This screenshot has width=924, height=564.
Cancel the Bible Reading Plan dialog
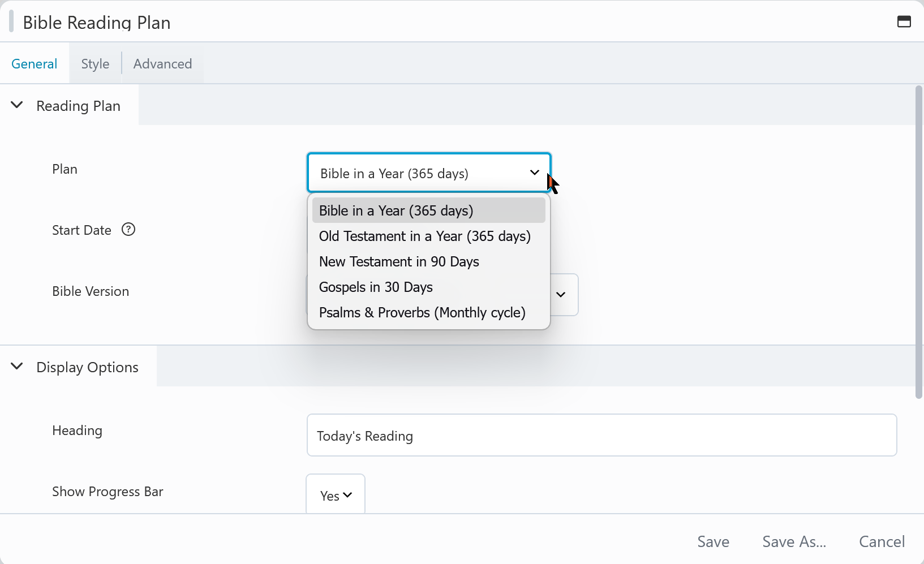pos(882,542)
